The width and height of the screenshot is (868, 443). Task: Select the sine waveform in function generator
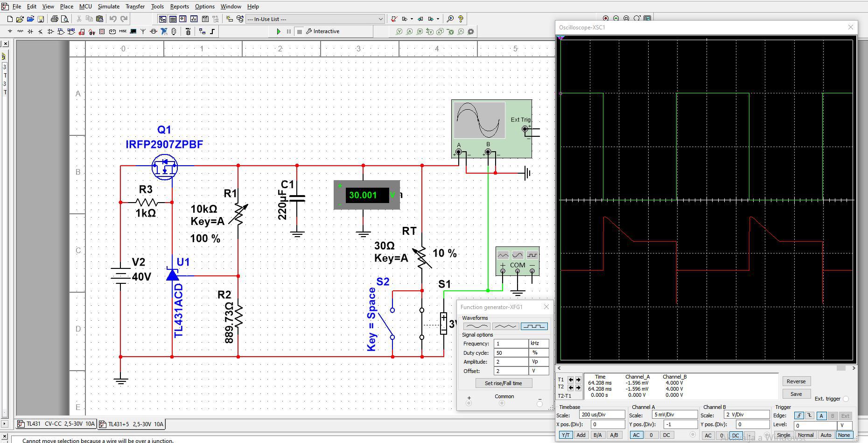[476, 326]
